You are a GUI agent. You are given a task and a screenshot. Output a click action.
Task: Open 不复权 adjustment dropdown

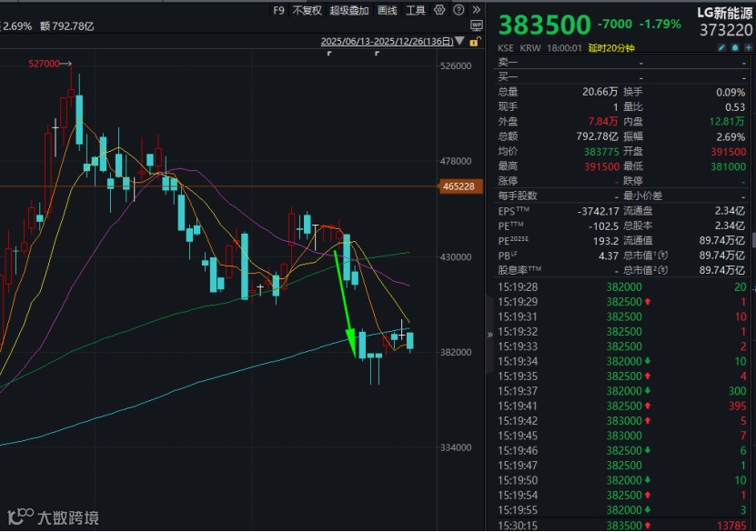[307, 10]
